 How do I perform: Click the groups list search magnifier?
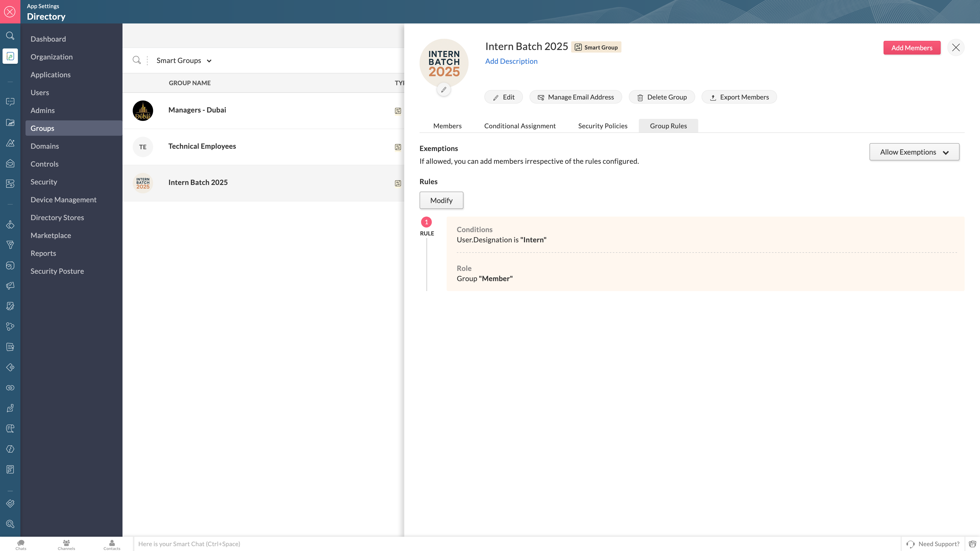tap(137, 60)
